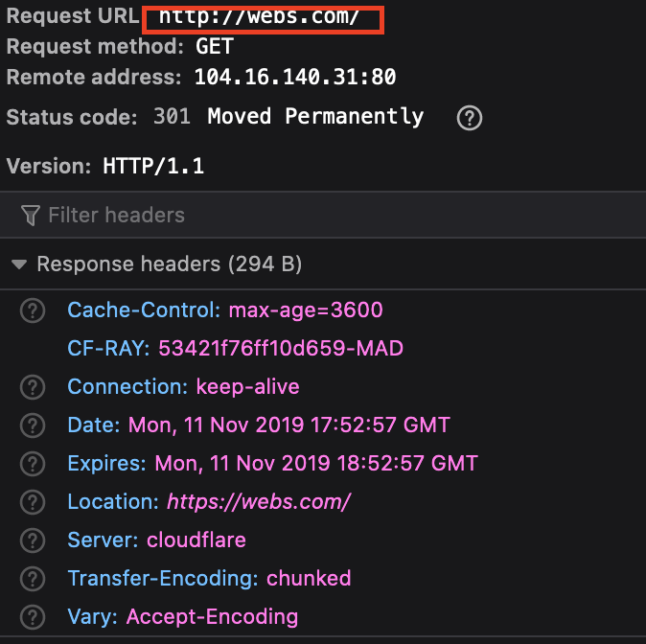The width and height of the screenshot is (646, 644).
Task: Click the filter funnel icon
Action: 31,215
